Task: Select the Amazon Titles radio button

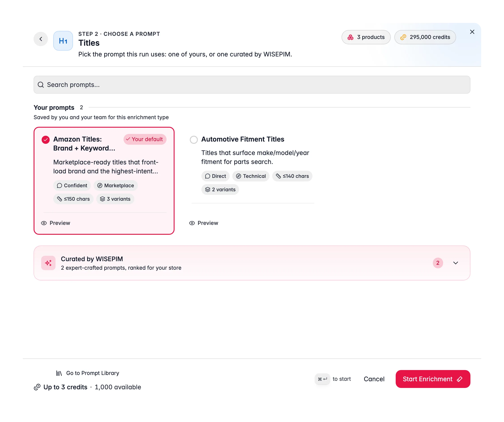Action: coord(46,140)
